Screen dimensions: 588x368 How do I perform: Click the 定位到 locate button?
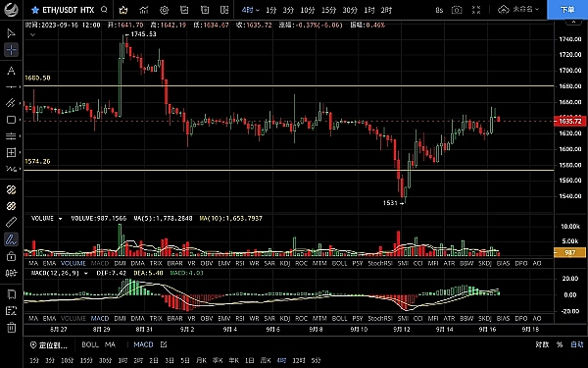coord(49,345)
